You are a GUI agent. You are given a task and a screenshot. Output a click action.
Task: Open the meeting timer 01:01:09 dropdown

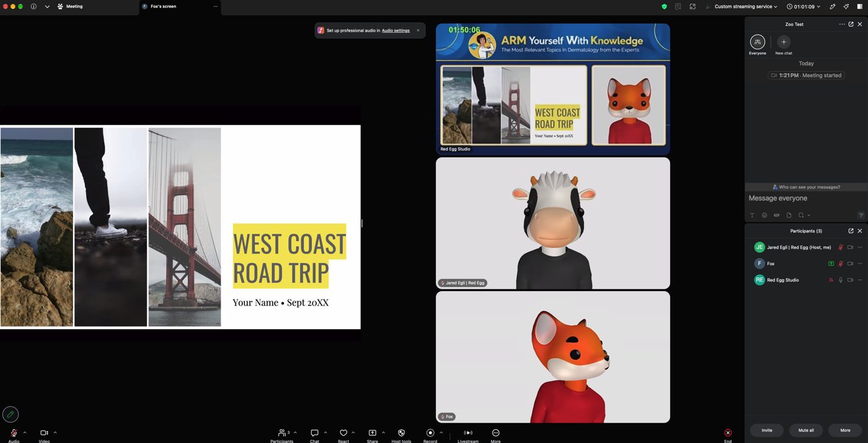[x=804, y=6]
